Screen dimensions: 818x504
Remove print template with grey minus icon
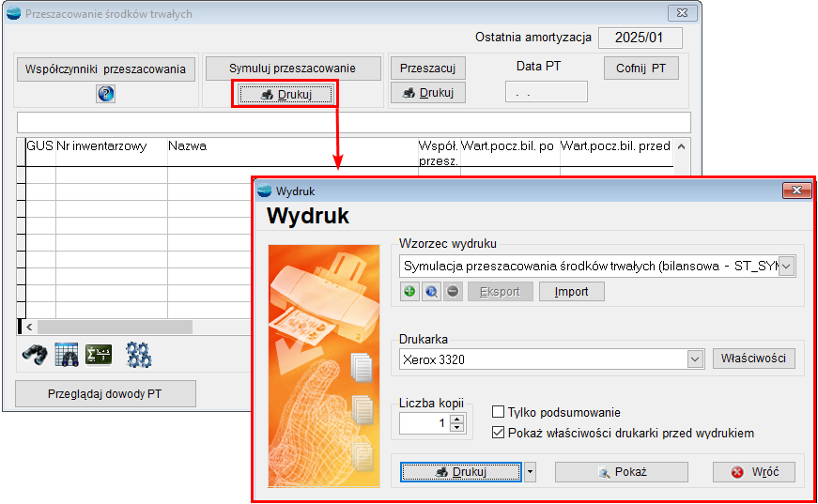[x=453, y=291]
